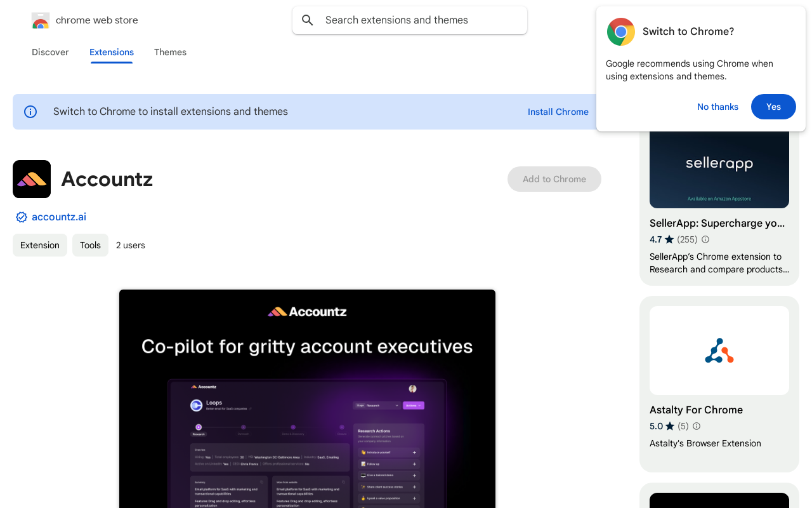Select the Extensions tab
812x508 pixels.
click(x=111, y=52)
